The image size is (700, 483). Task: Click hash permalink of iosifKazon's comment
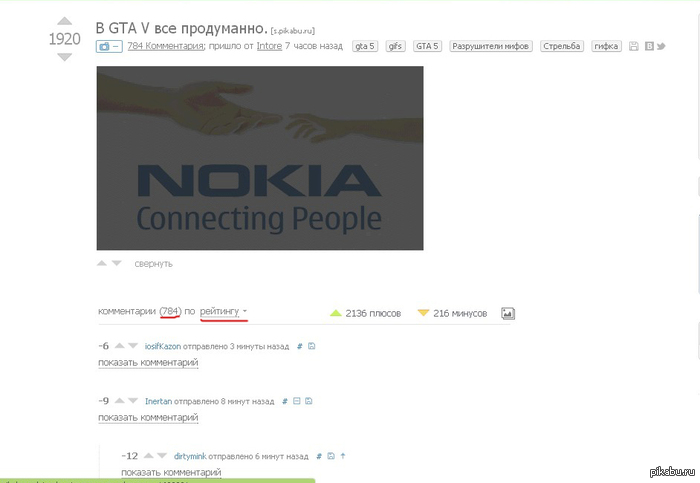tap(300, 346)
